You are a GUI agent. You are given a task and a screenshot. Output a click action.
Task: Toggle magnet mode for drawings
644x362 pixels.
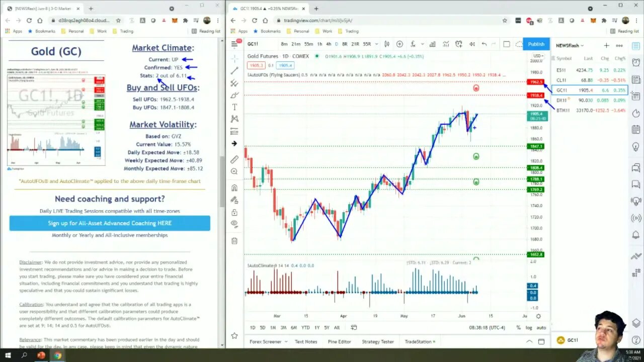234,188
